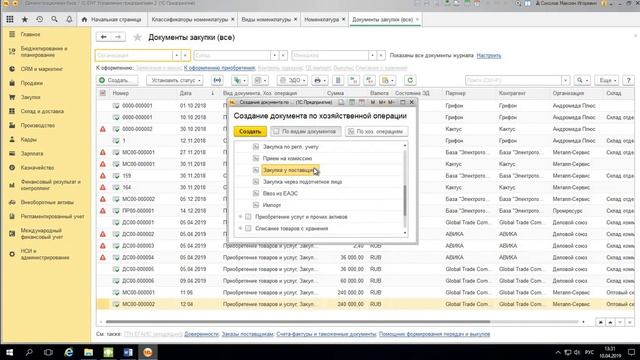Select the operation Закупка через подотчетное лицо

click(x=302, y=182)
